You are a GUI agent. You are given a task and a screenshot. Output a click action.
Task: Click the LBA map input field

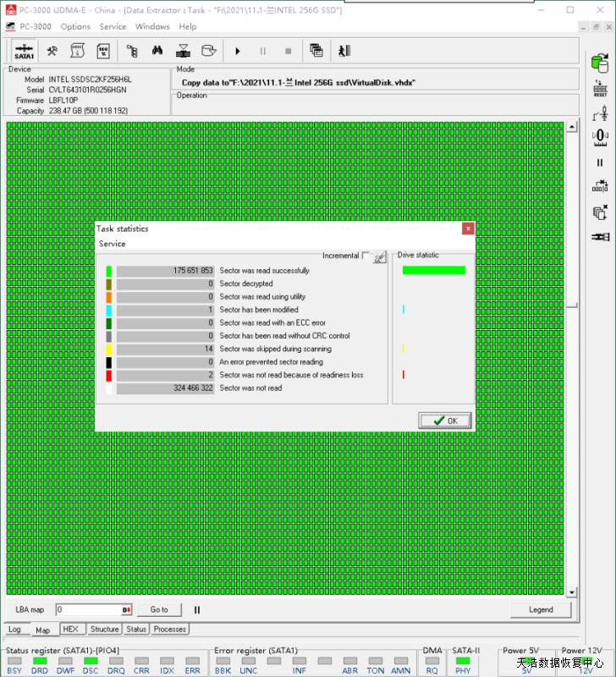tap(88, 609)
